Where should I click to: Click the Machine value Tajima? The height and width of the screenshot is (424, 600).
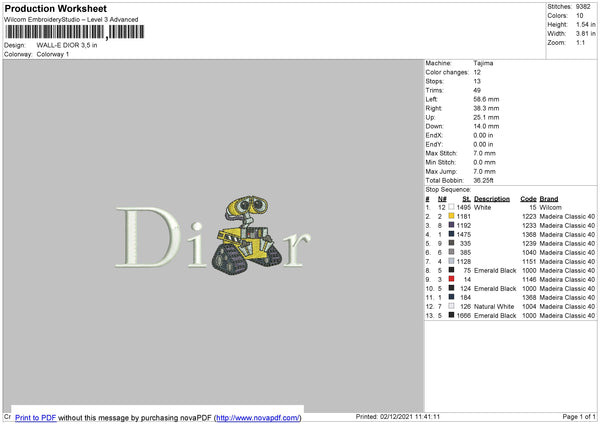[483, 63]
